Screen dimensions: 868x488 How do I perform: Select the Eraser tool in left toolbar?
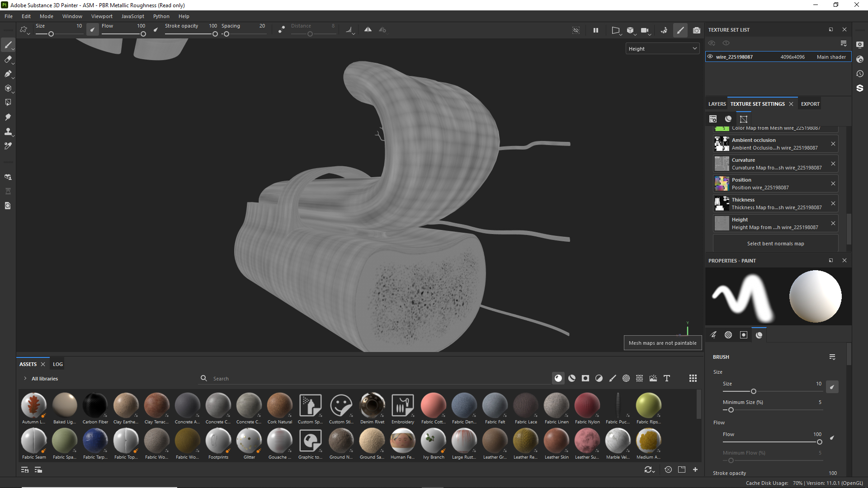pyautogui.click(x=8, y=59)
